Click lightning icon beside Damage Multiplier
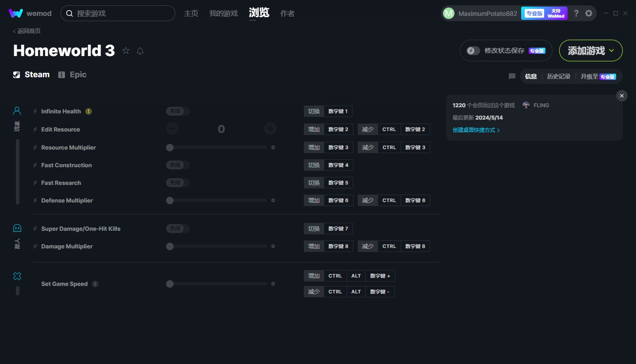 pyautogui.click(x=35, y=246)
